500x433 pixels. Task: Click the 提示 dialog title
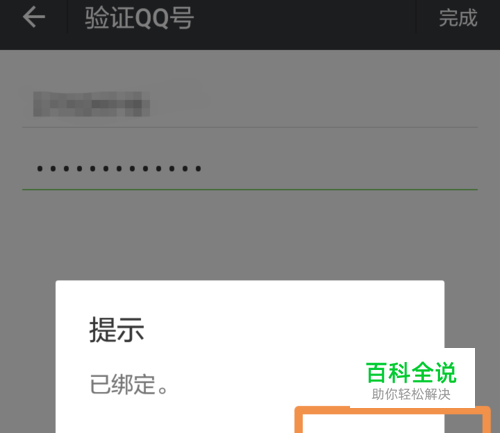[117, 330]
